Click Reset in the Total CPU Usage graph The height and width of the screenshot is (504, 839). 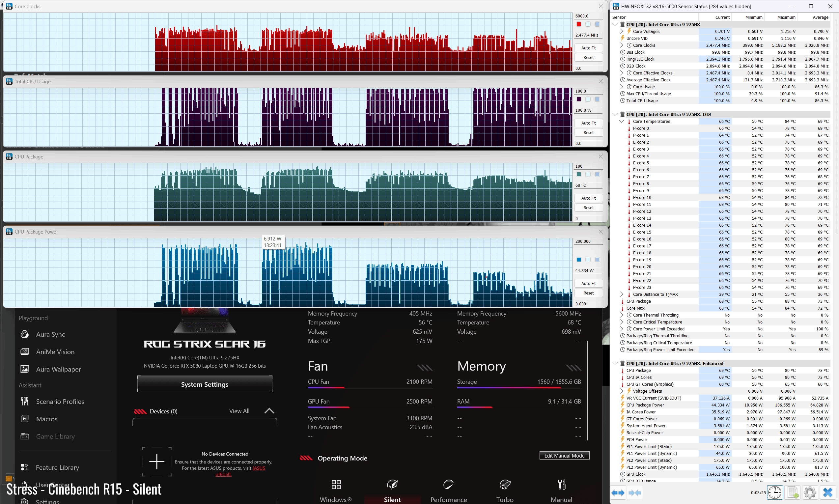[x=588, y=132]
